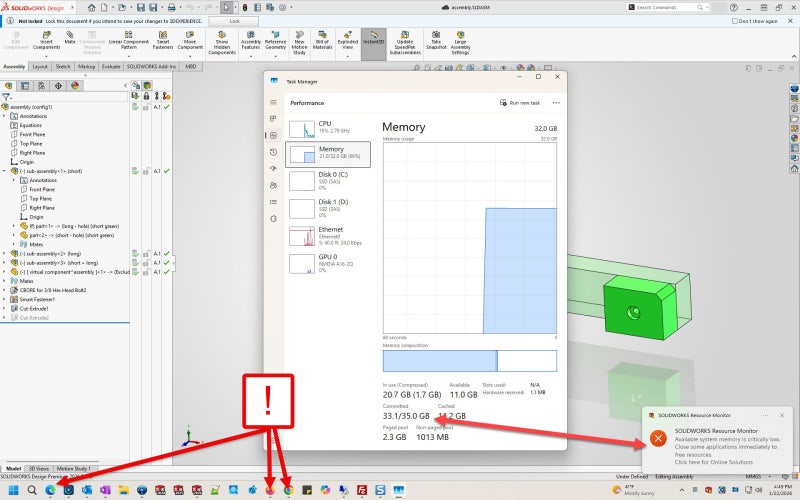The width and height of the screenshot is (800, 500).
Task: Select the Move Component tool
Action: click(190, 40)
